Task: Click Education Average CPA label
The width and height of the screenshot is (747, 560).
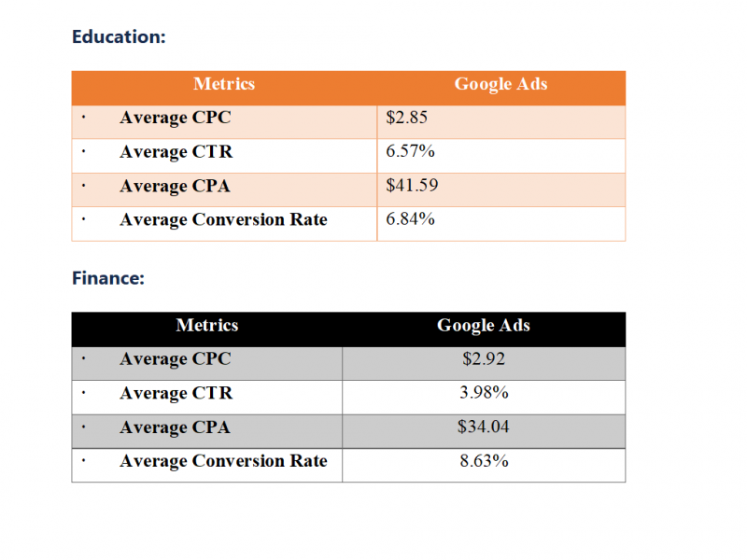Action: pos(176,186)
